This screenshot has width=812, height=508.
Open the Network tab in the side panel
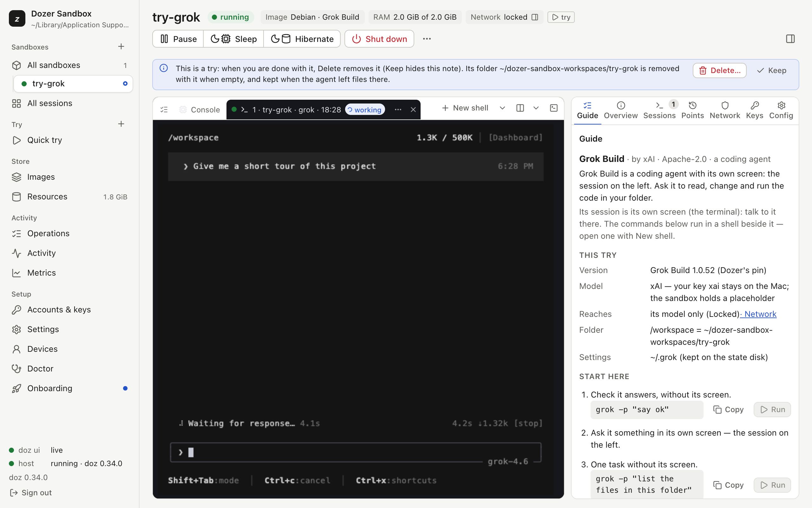tap(725, 110)
